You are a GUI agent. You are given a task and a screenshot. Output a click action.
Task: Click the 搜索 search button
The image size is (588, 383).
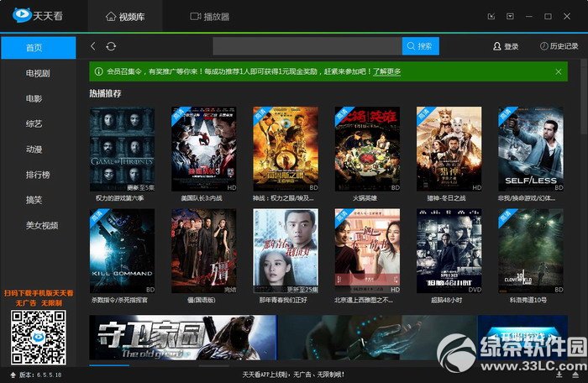click(x=420, y=46)
